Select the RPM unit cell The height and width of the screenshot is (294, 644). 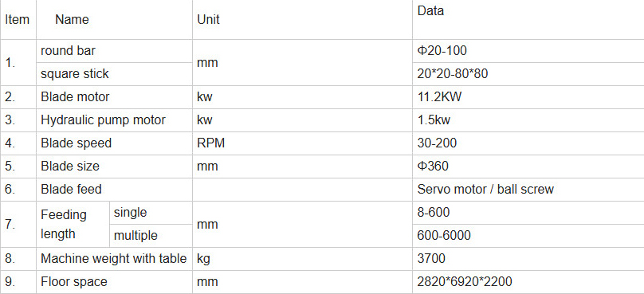click(211, 143)
